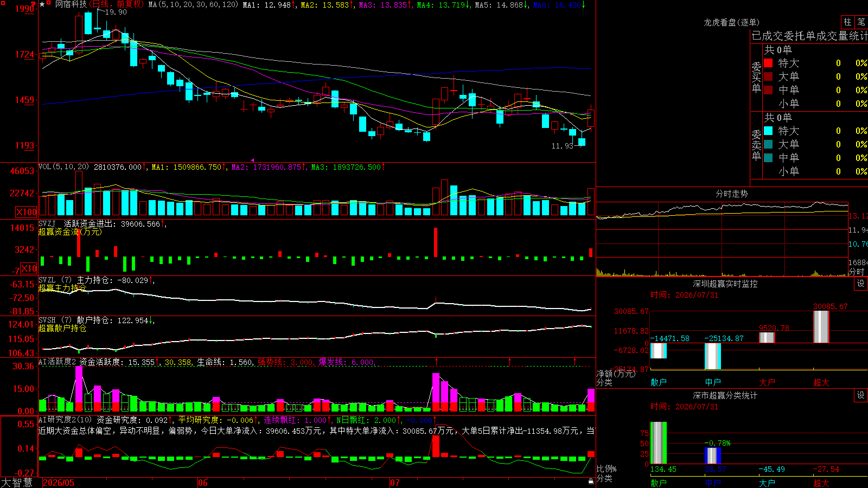Click the 委买单 vertical section label
This screenshot has height=488, width=868.
(x=756, y=77)
